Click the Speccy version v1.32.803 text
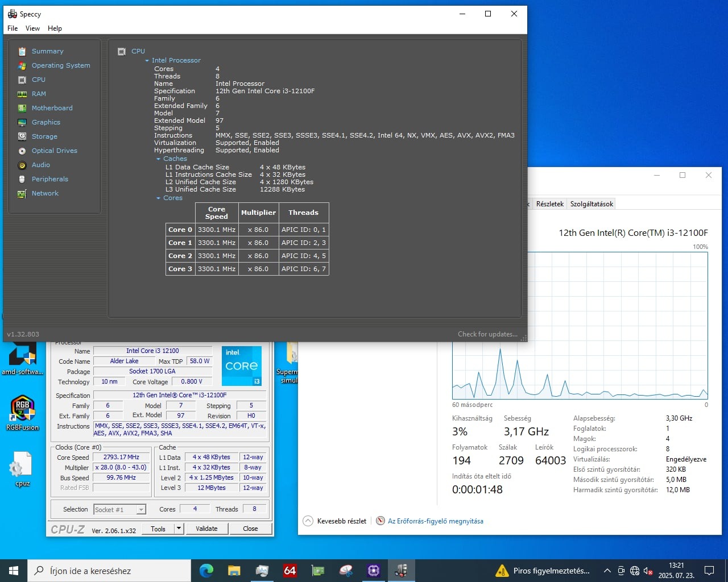 [23, 334]
